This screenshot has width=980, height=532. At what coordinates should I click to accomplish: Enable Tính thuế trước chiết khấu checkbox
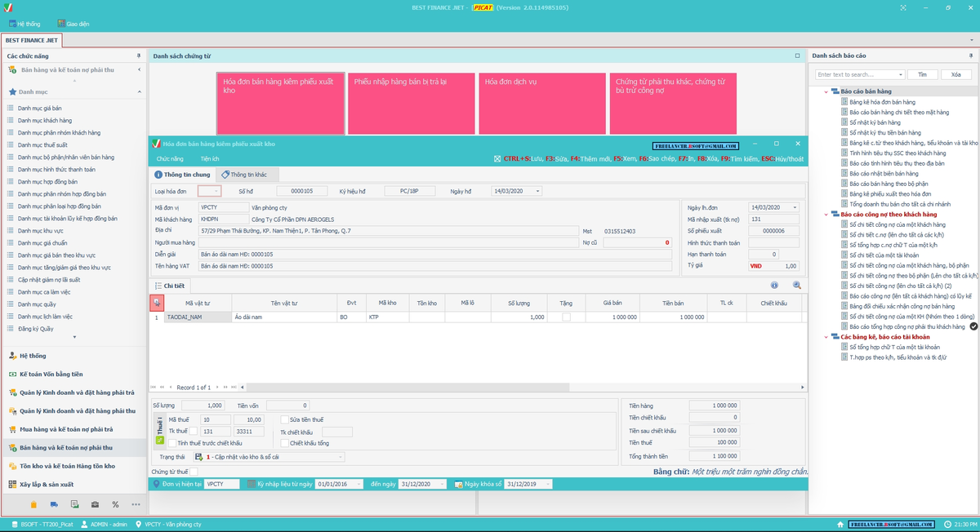171,443
